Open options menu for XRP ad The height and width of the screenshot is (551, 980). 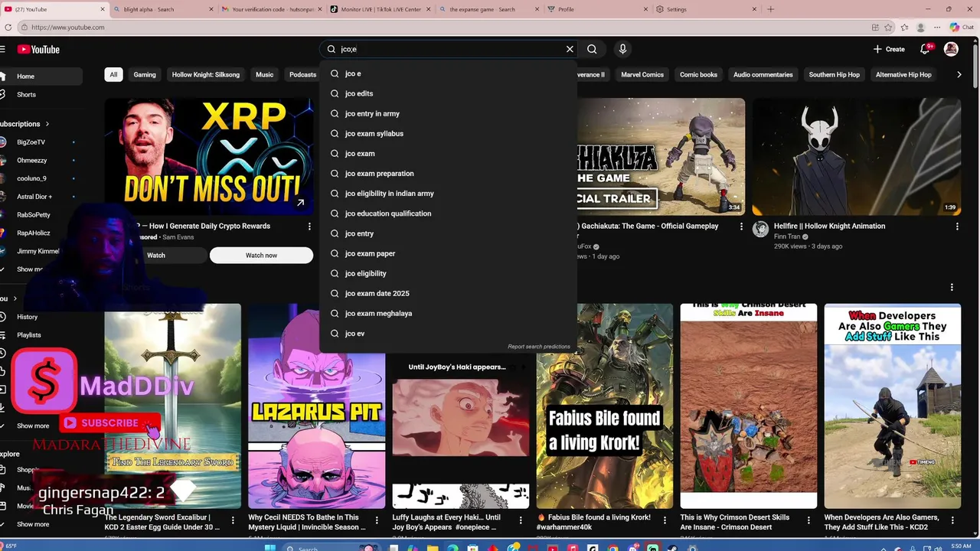[x=309, y=227]
